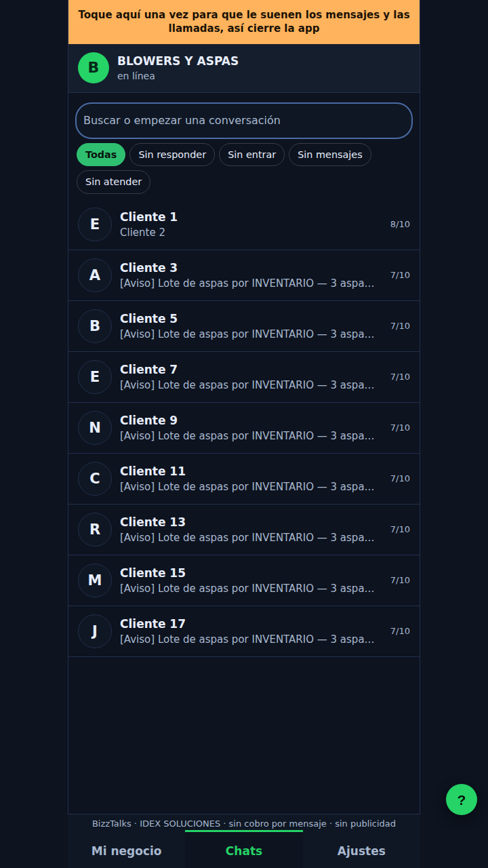Focus the Buscar o empezar una conversación field

(244, 121)
